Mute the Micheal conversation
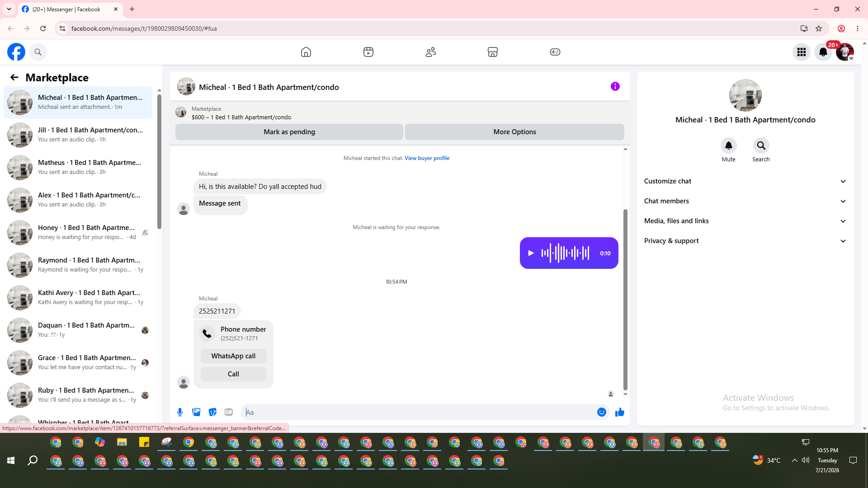Image resolution: width=868 pixels, height=488 pixels. coord(728,145)
